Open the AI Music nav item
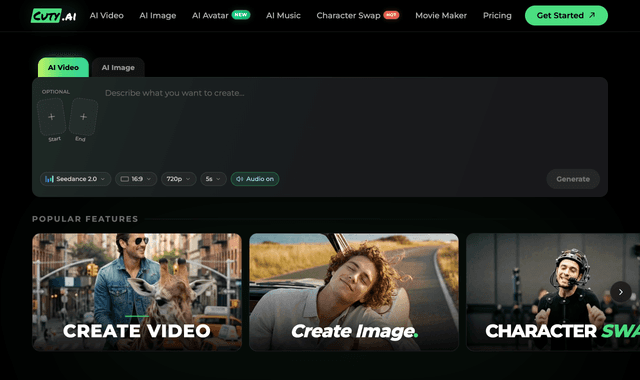640x380 pixels. [x=283, y=16]
